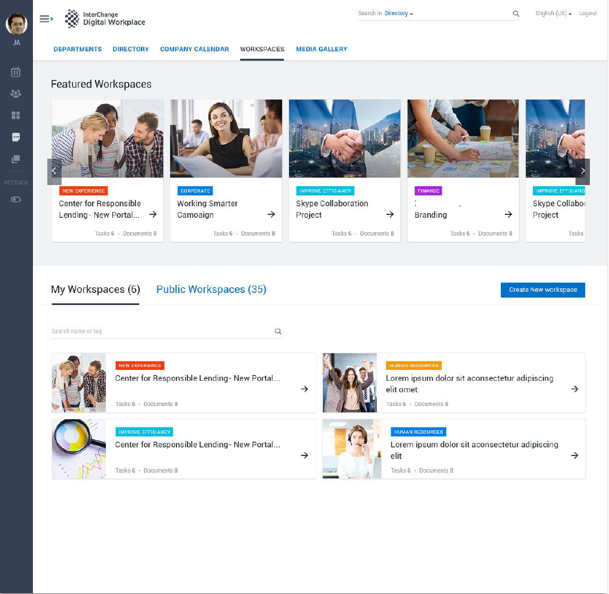This screenshot has height=594, width=609.
Task: Open the first Skype Collaboration handshake image
Action: [345, 139]
